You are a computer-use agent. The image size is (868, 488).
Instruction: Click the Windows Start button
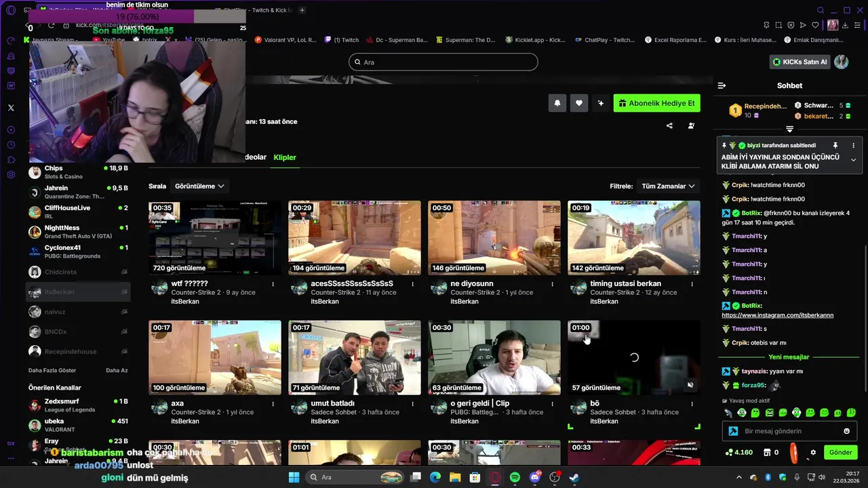tap(294, 477)
